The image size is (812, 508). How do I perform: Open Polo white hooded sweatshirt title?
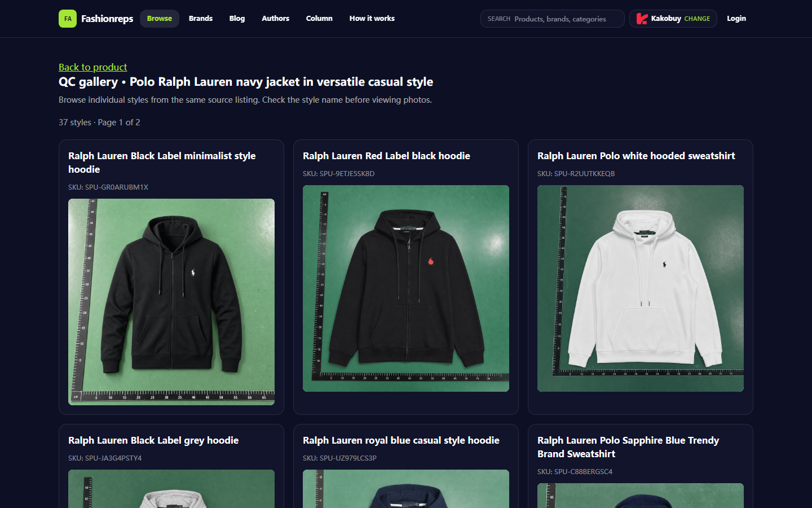(x=636, y=156)
